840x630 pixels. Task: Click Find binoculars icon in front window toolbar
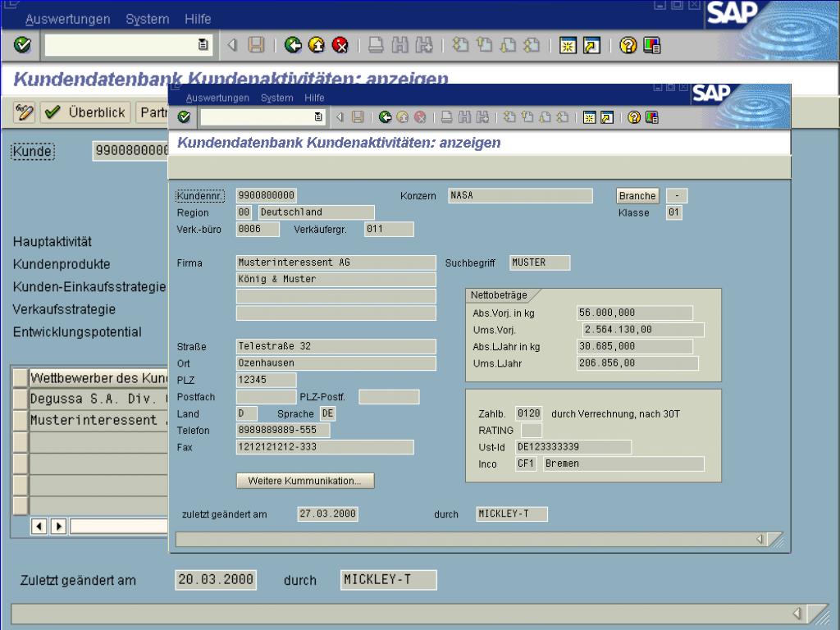(464, 116)
